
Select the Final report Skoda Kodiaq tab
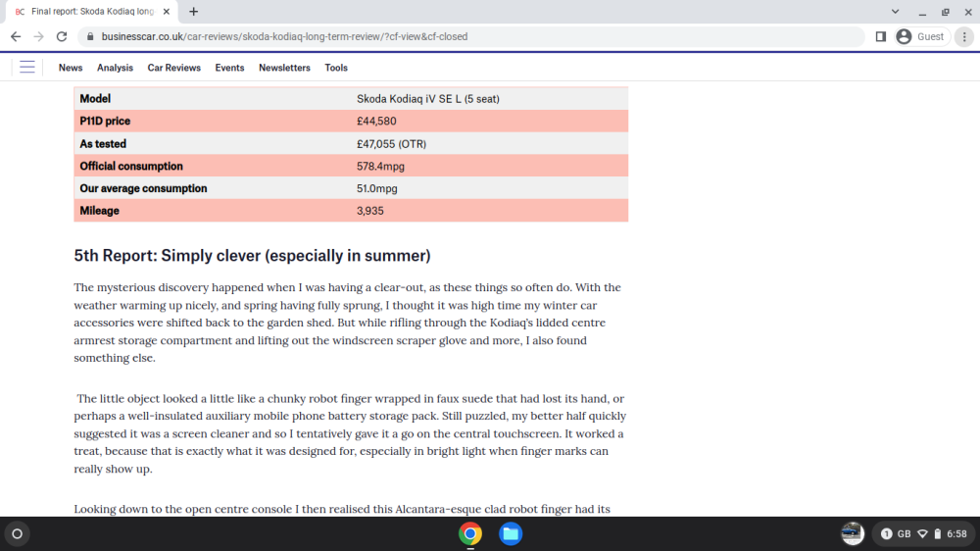coord(92,11)
